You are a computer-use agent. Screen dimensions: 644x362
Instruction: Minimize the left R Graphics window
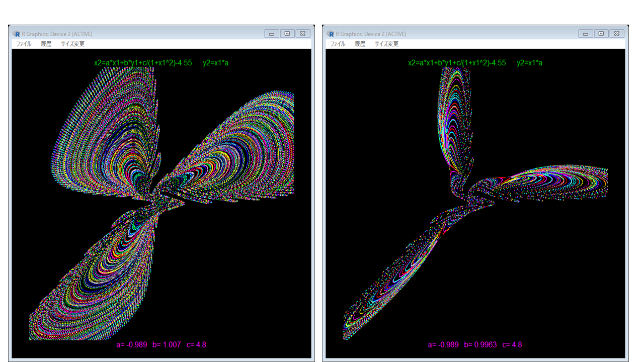(x=272, y=34)
